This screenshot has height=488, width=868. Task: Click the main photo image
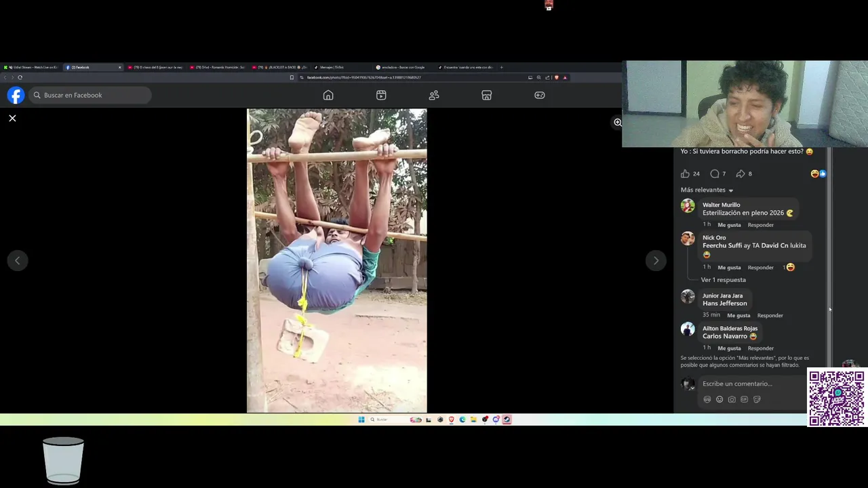pyautogui.click(x=337, y=261)
